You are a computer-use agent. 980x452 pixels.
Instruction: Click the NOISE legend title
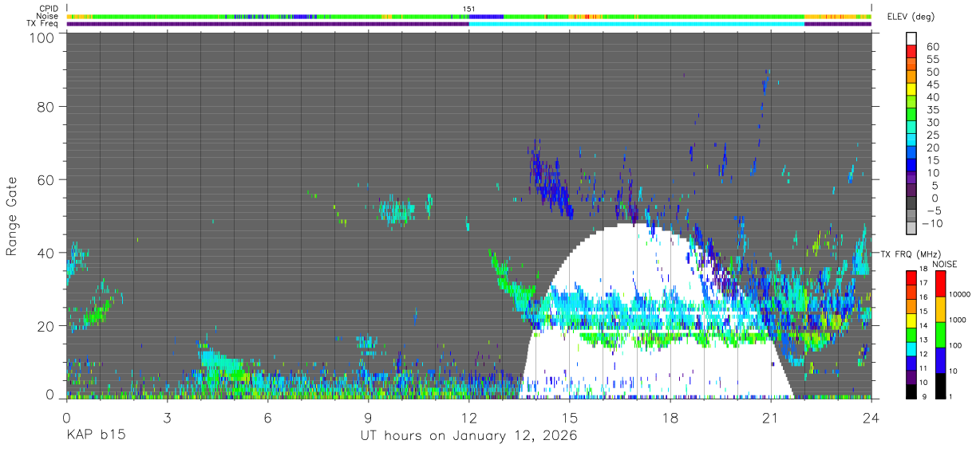click(944, 264)
